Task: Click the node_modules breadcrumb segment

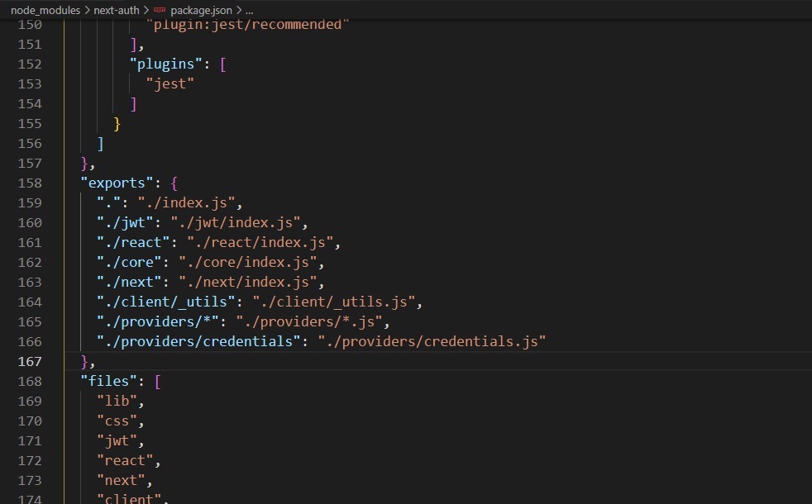Action: point(45,10)
